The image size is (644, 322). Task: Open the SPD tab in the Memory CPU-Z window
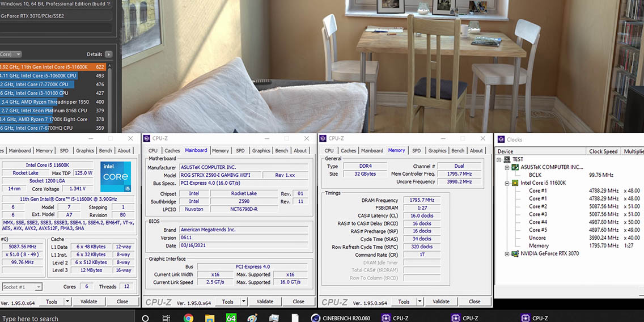pos(417,151)
